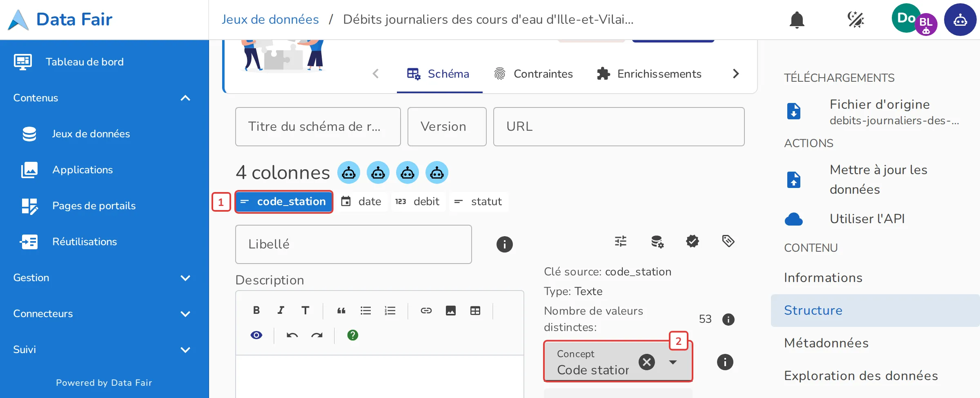Screen dimensions: 980x398
Task: Click the Libellé input field
Action: 354,244
